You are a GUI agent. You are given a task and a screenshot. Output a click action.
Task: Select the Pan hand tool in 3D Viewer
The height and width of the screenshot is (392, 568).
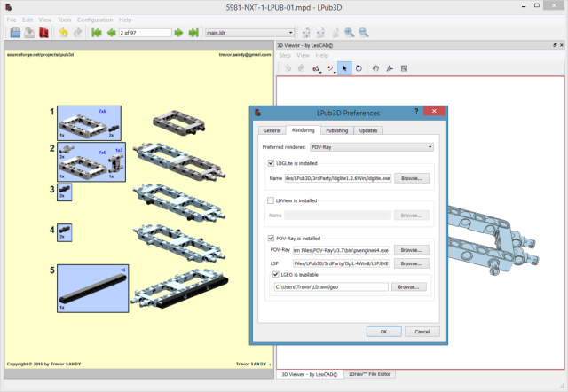[x=376, y=67]
